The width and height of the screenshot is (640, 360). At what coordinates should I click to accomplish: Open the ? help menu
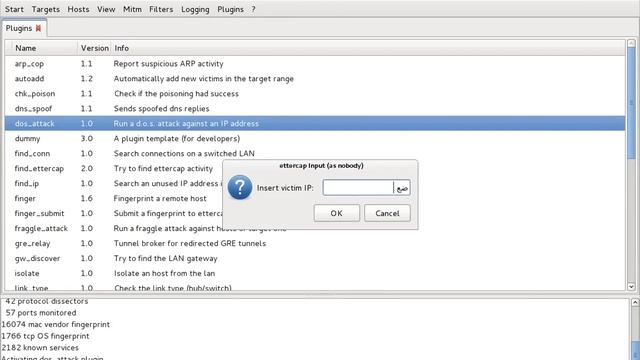pyautogui.click(x=253, y=9)
